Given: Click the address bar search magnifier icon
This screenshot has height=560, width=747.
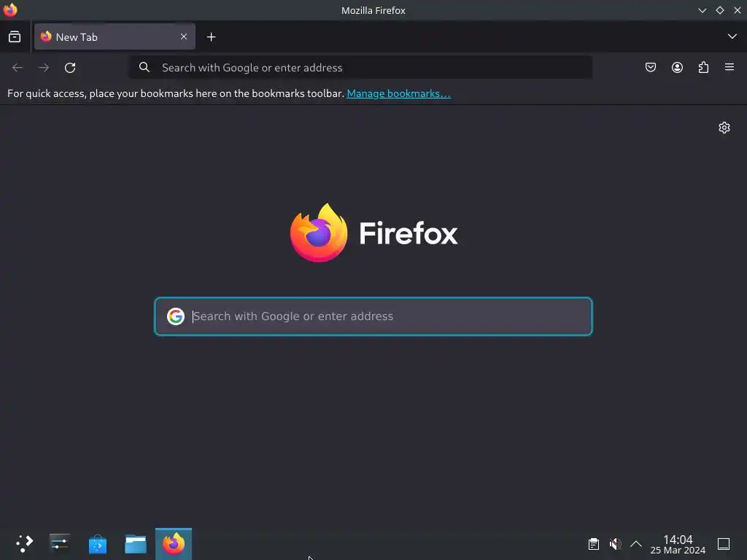Looking at the screenshot, I should pos(144,68).
